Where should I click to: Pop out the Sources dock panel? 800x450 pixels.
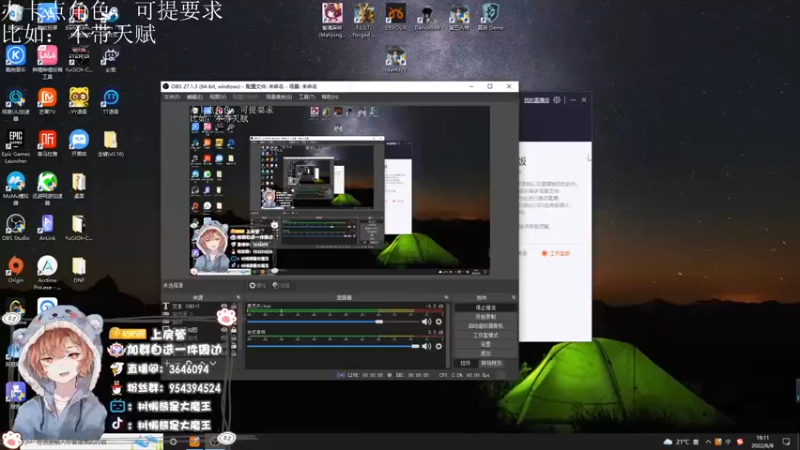tap(238, 297)
